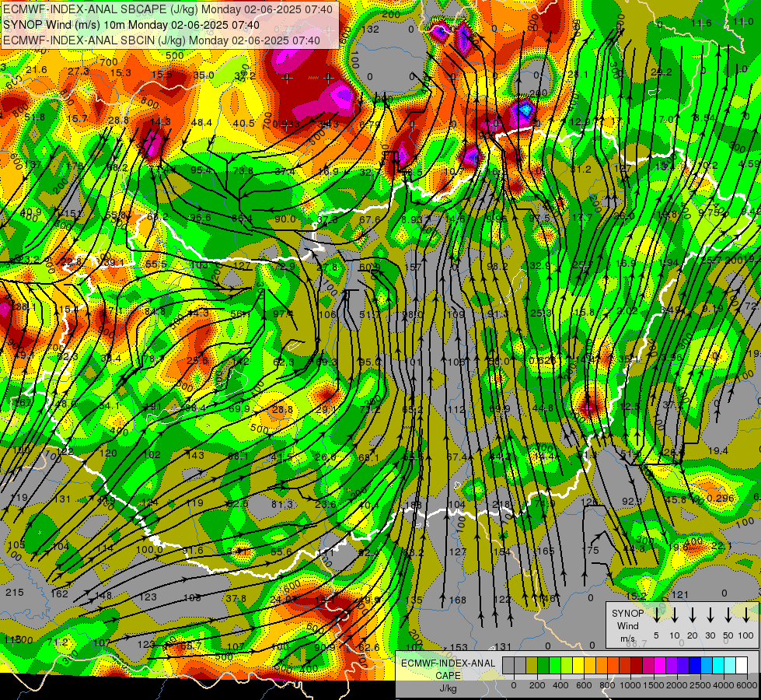Click the map value '121'
Image resolution: width=761 pixels, height=700 pixels.
point(680,594)
